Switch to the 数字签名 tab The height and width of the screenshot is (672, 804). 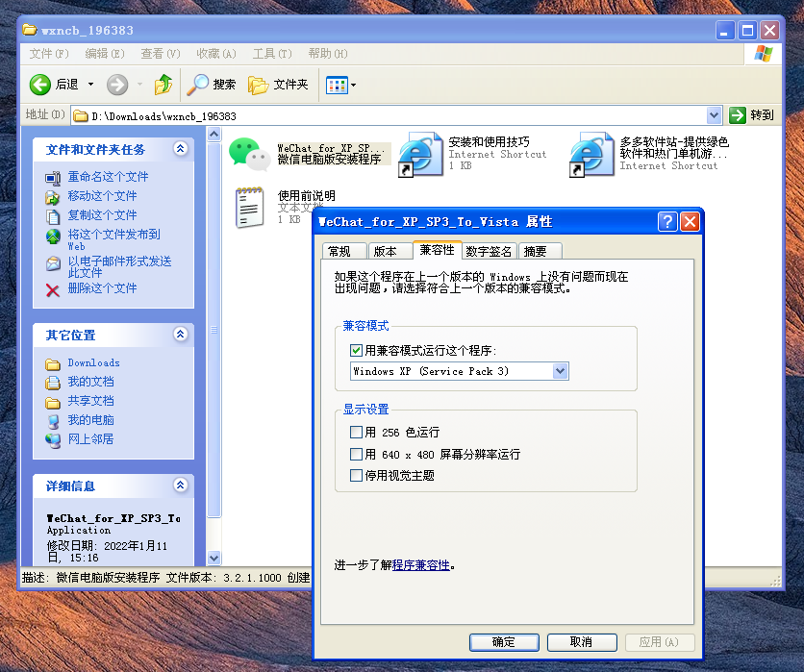(x=490, y=251)
